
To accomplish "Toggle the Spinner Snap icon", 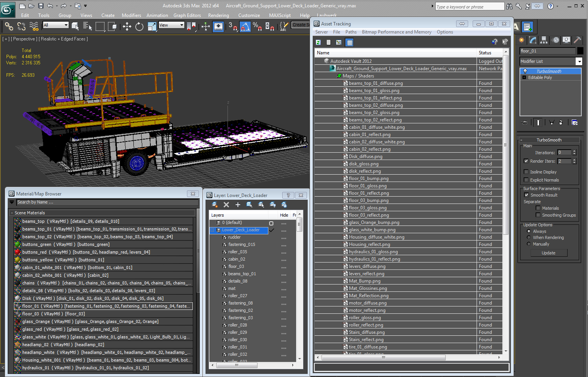I will click(270, 26).
